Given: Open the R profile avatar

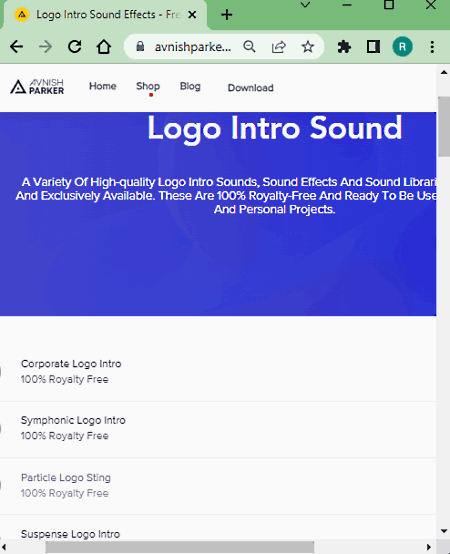Looking at the screenshot, I should click(402, 47).
